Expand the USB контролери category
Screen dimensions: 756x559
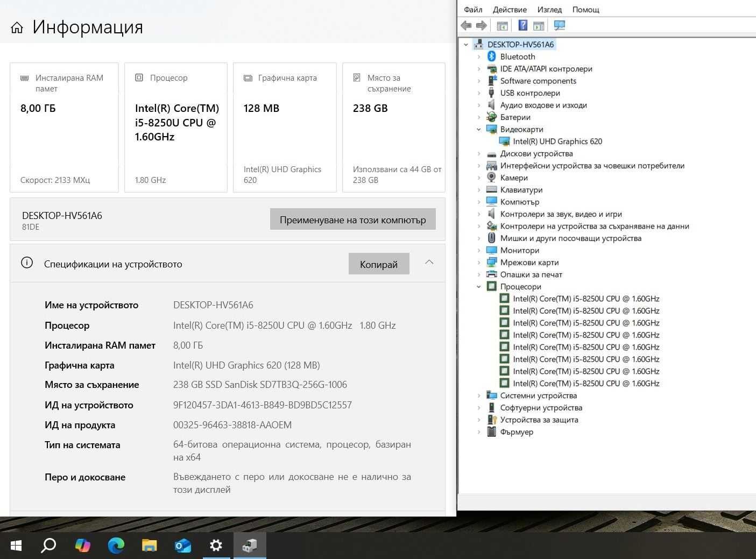pos(479,93)
